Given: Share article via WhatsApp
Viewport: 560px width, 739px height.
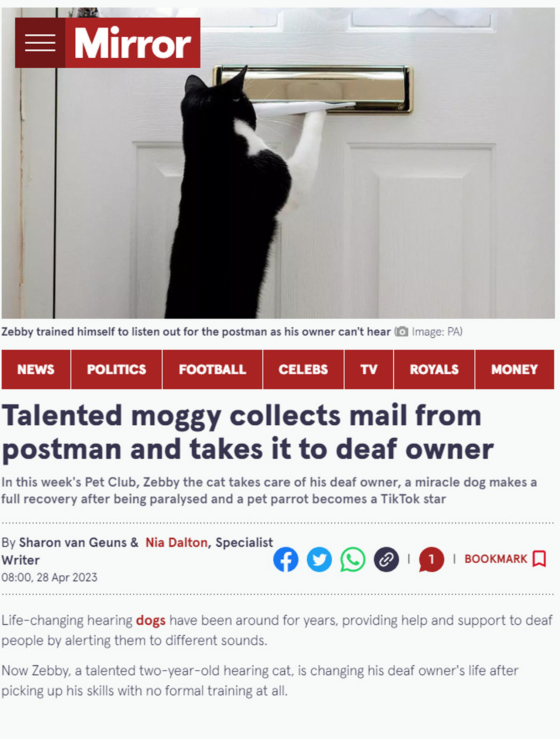Looking at the screenshot, I should [353, 559].
